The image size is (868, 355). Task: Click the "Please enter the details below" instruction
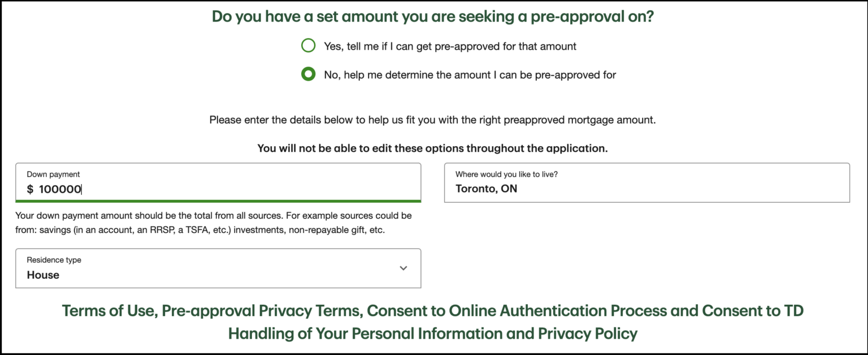click(x=433, y=120)
